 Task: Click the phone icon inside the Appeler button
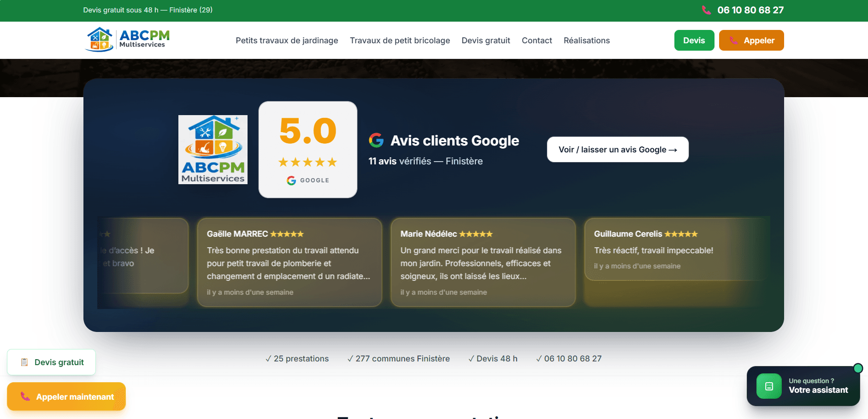pos(733,41)
